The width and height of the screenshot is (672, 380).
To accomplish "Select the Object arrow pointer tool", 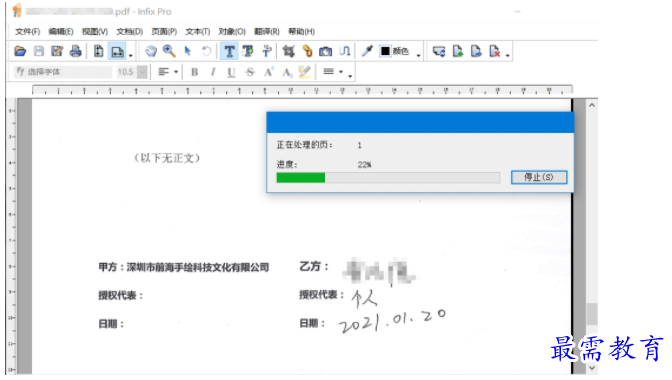I will pos(187,51).
